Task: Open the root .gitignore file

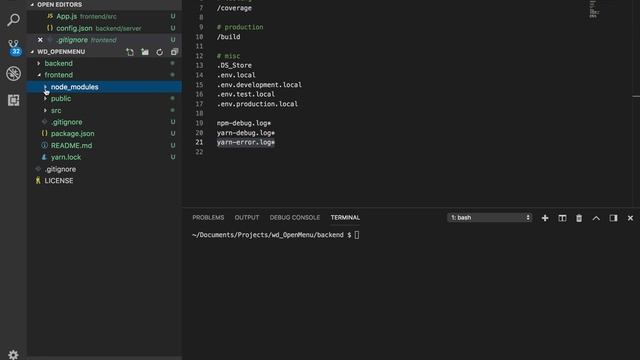Action: (104, 169)
